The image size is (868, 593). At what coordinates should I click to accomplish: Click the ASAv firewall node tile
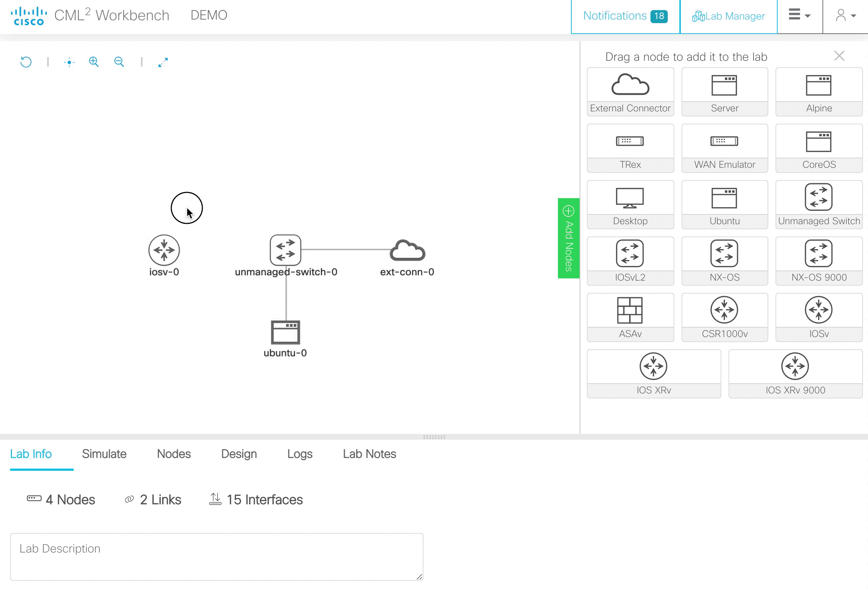tap(630, 317)
